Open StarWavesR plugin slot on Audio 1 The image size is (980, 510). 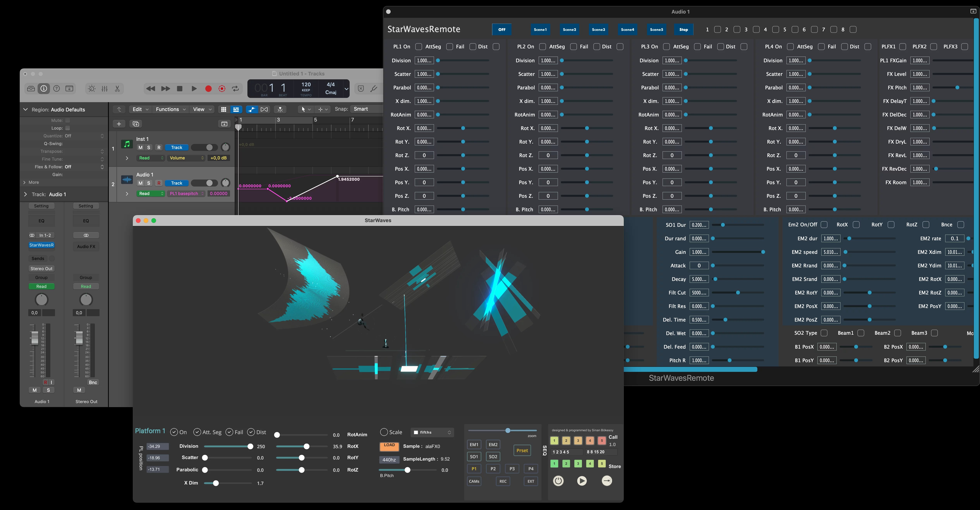pos(41,245)
